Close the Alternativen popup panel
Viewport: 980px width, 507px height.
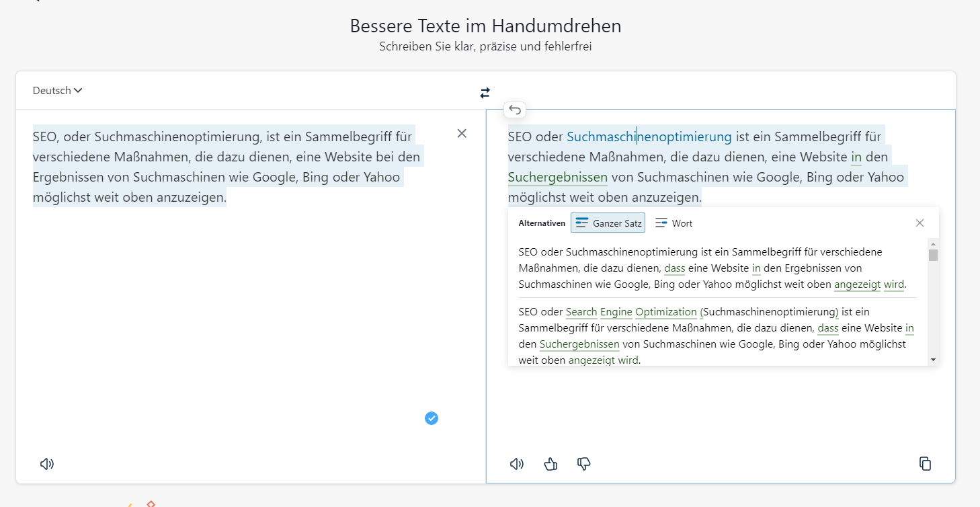point(920,223)
